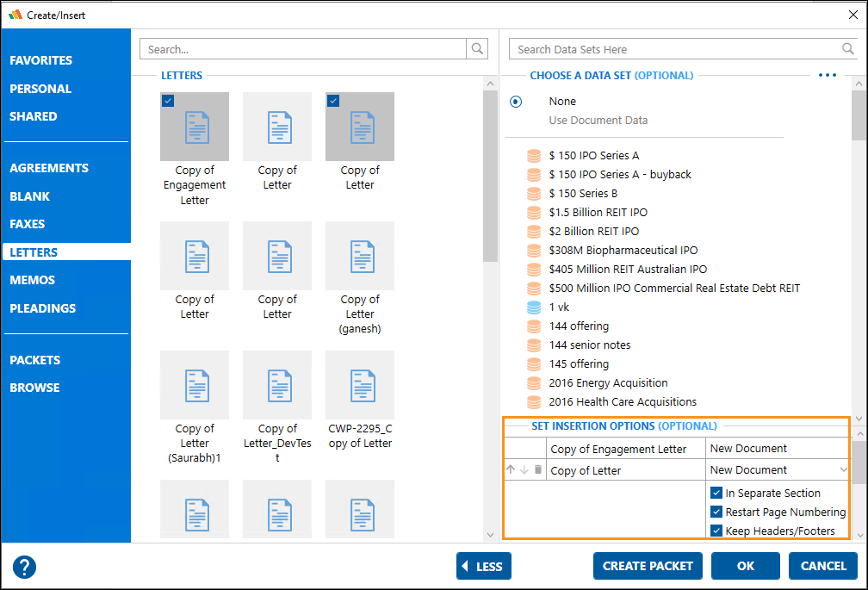Click the data set list scroll down arrow

(859, 419)
